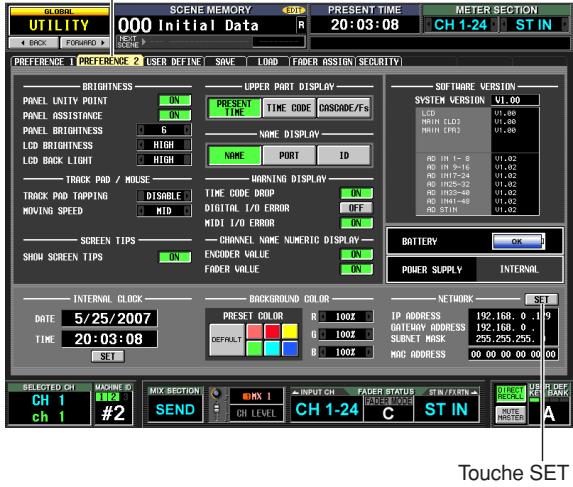Click the IP ADDRESS field
573x487 pixels.
click(x=513, y=316)
